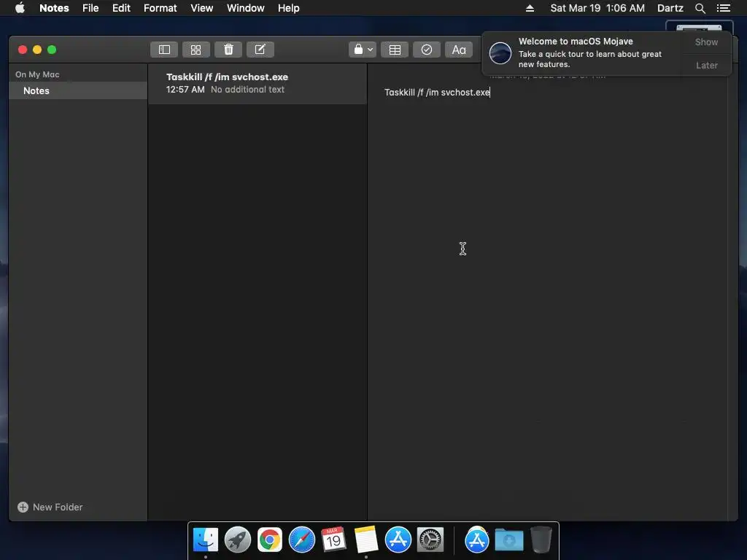Open System Preferences from the Dock
Viewport: 747px width, 560px height.
point(430,540)
